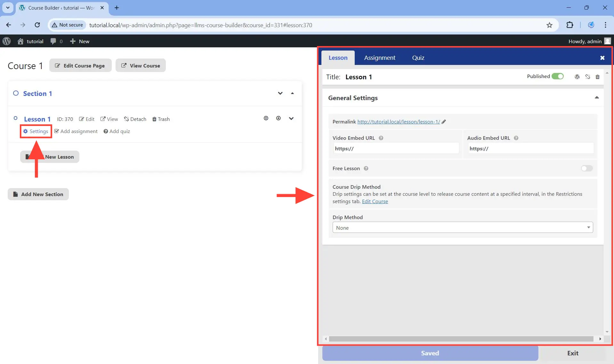Open the browser profile icon
The height and width of the screenshot is (364, 614).
(x=591, y=25)
